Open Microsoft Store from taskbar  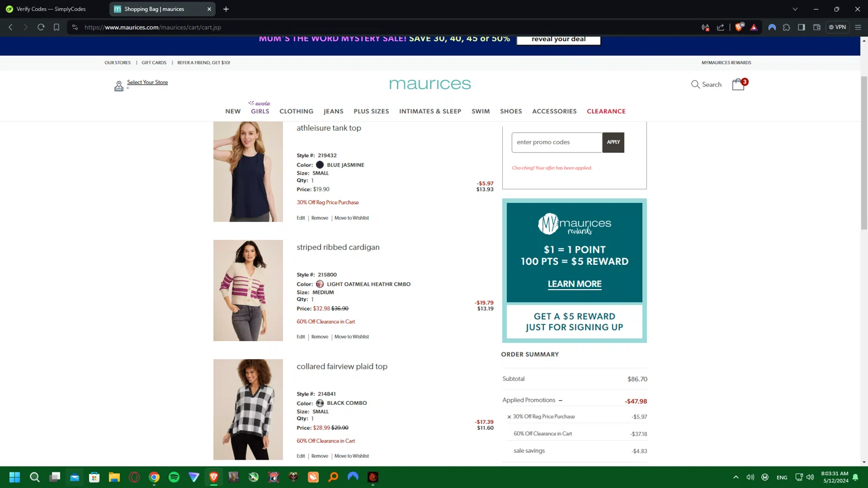point(94,477)
